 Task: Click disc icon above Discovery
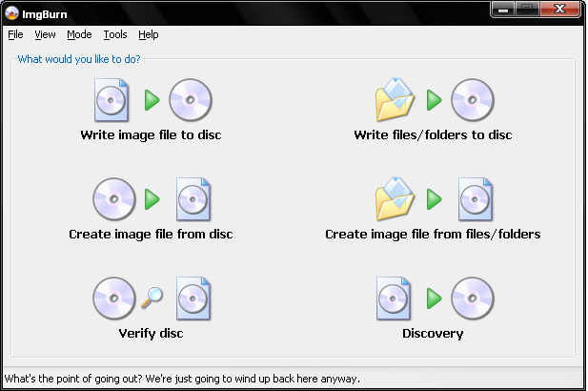point(473,298)
